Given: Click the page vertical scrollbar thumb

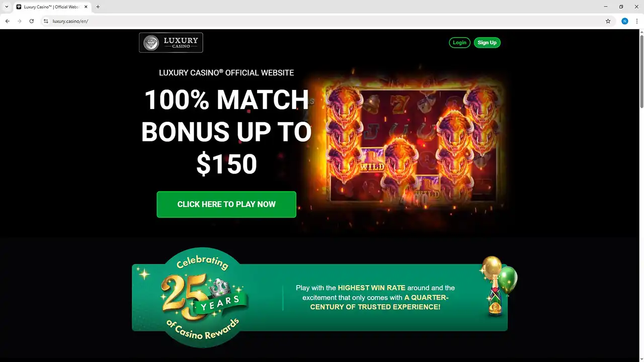Looking at the screenshot, I should [641, 70].
